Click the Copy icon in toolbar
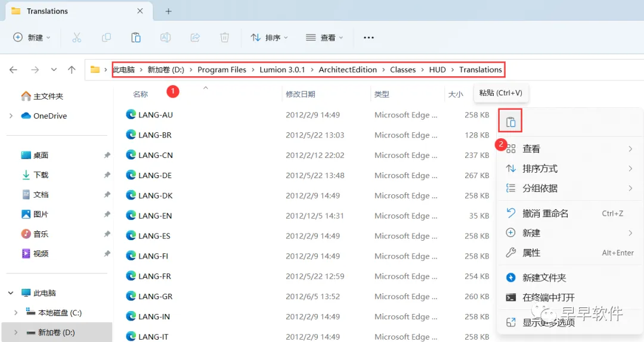 [106, 38]
